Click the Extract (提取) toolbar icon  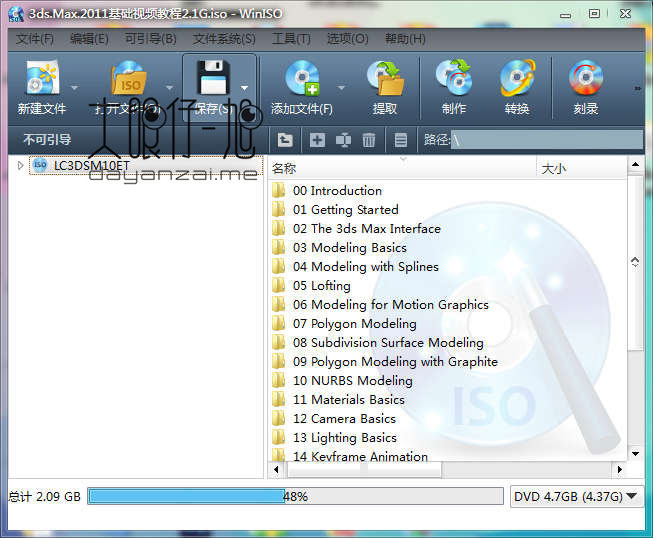coord(385,77)
